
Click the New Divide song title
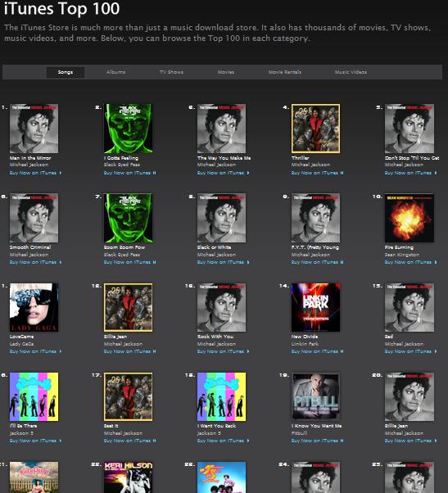(305, 337)
